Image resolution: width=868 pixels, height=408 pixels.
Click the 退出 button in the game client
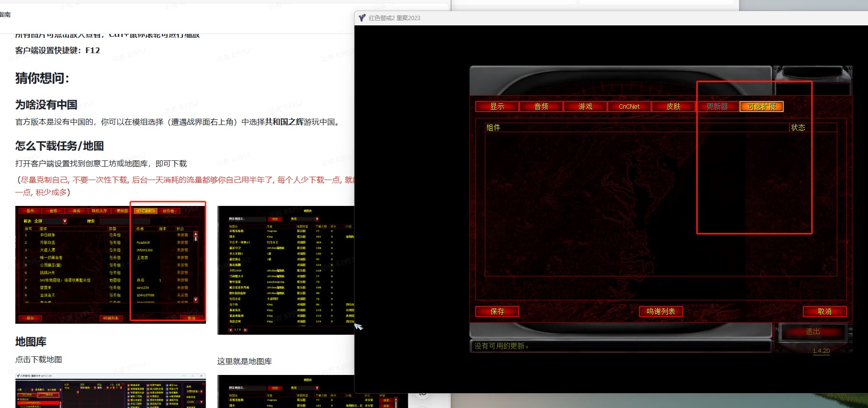(x=812, y=331)
